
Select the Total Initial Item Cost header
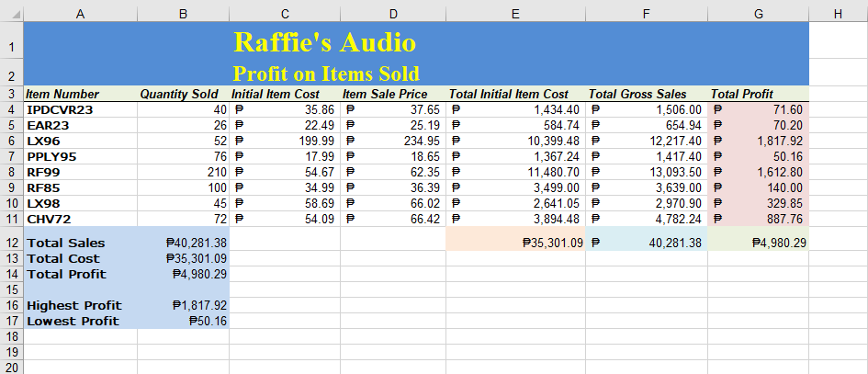[515, 94]
